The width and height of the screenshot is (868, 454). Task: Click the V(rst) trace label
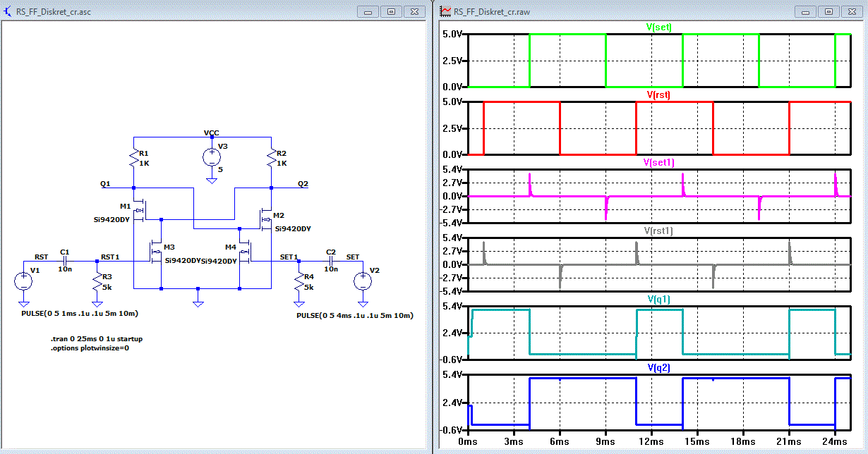[x=658, y=94]
